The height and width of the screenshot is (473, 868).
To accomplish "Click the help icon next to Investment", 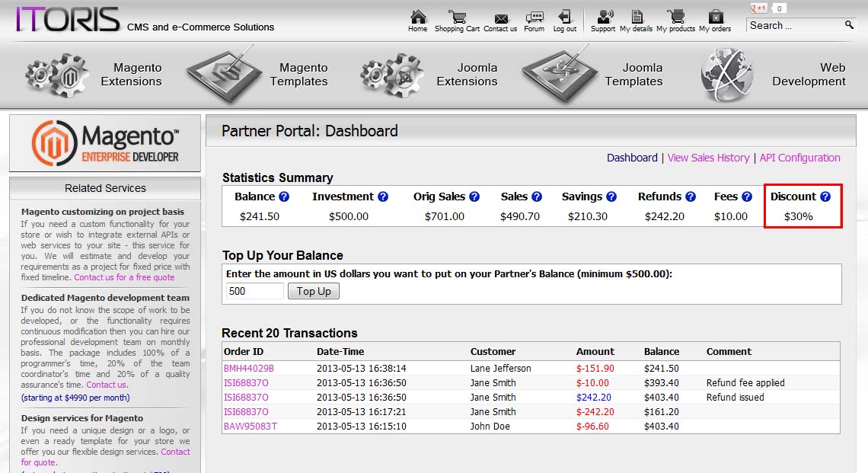I will click(383, 197).
